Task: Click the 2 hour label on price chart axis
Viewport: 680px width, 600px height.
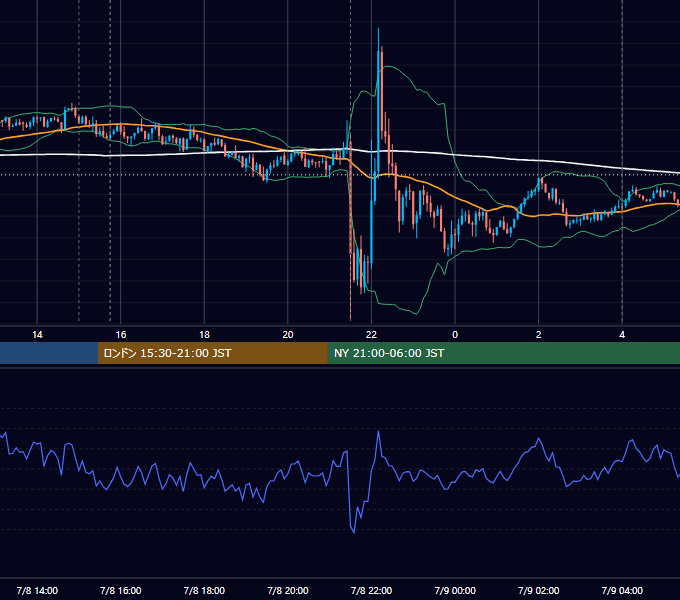Action: [539, 335]
